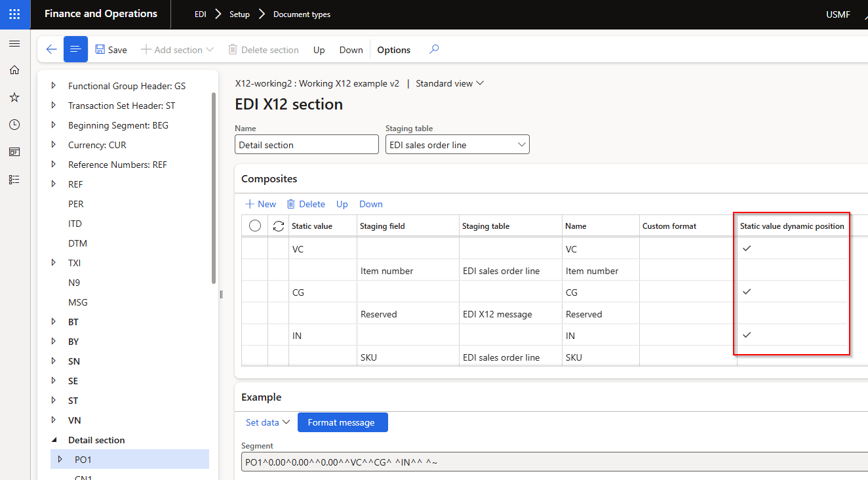
Task: Click the back arrow button
Action: pyautogui.click(x=51, y=49)
